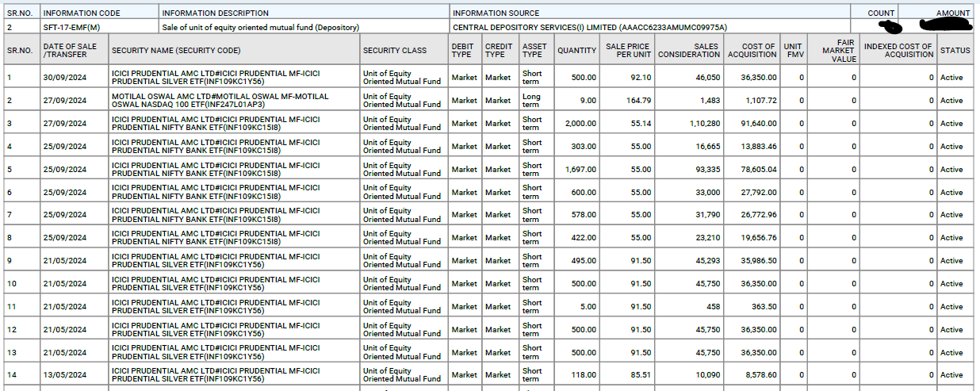This screenshot has width=980, height=391.
Task: Select sales consideration 458
Action: click(714, 307)
